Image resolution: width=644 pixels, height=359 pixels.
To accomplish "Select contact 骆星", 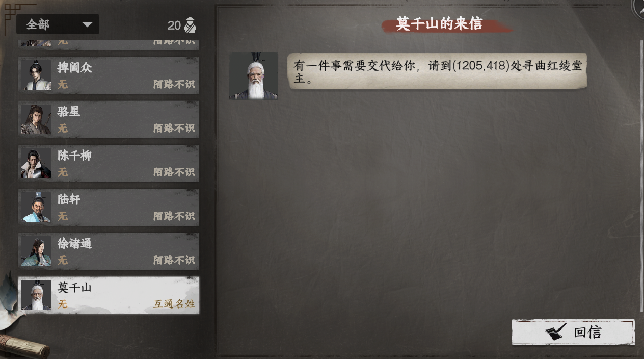I will 109,119.
